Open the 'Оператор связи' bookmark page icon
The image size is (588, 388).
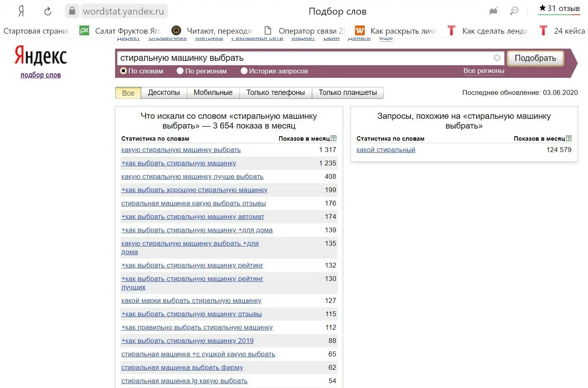tap(267, 30)
